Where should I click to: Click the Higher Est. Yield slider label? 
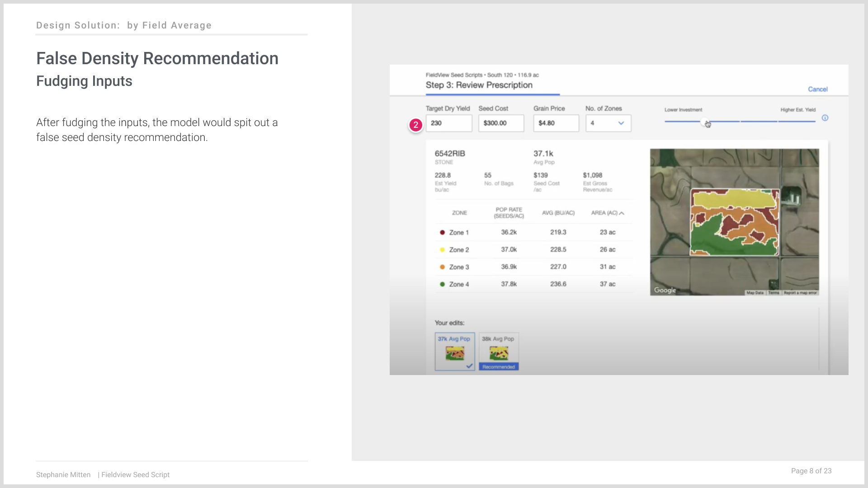pos(798,110)
